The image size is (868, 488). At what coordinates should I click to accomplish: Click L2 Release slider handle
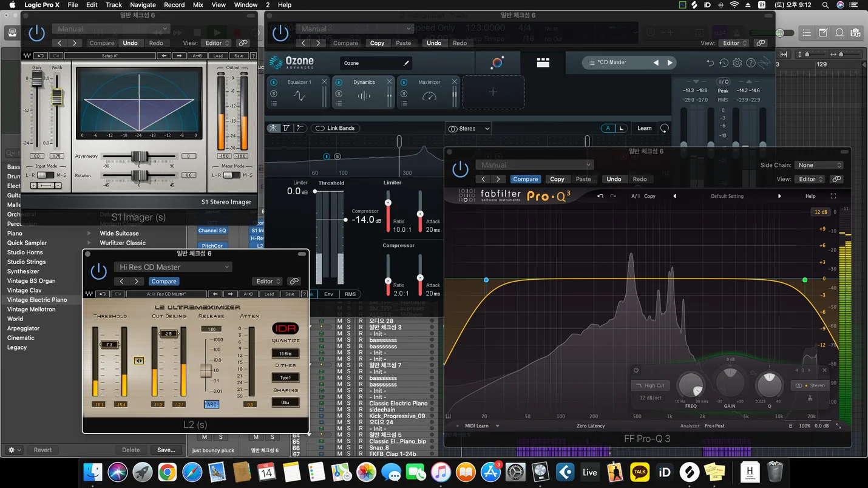click(206, 370)
